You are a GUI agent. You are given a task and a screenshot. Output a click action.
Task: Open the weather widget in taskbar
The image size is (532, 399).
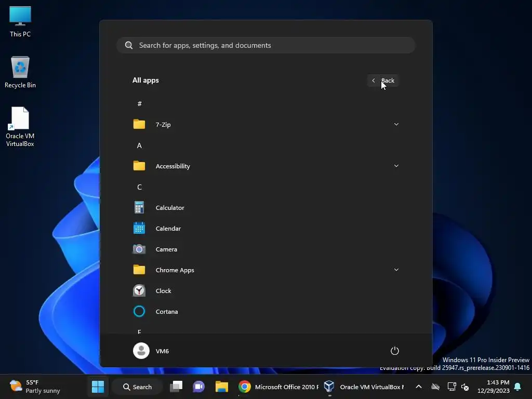coord(35,387)
